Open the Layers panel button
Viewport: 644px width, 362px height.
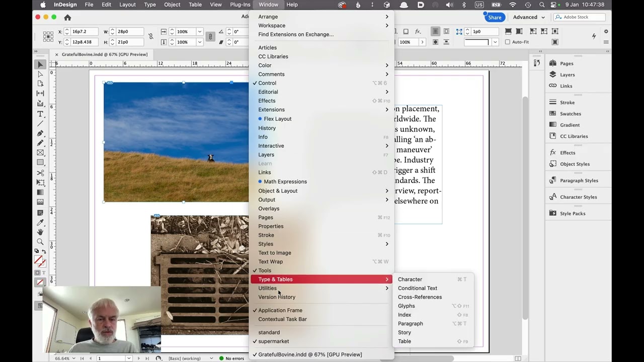pyautogui.click(x=568, y=75)
